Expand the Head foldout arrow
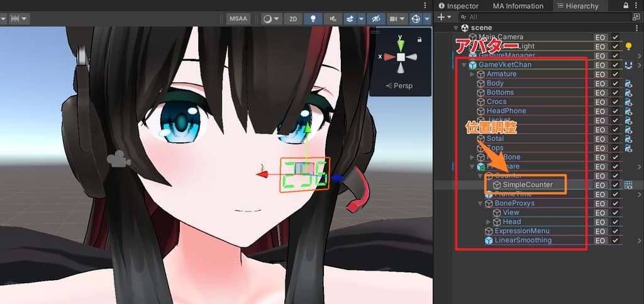 pyautogui.click(x=488, y=222)
